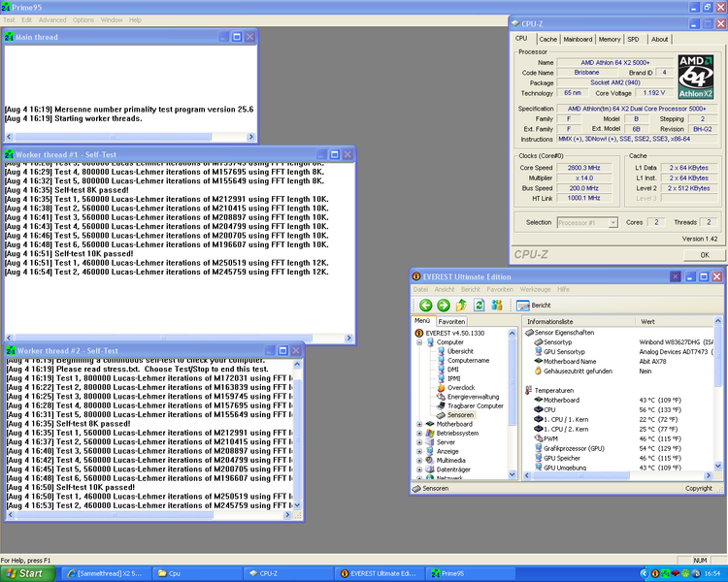Image resolution: width=728 pixels, height=582 pixels.
Task: Click EVEREST users icon in toolbar
Action: tap(497, 305)
